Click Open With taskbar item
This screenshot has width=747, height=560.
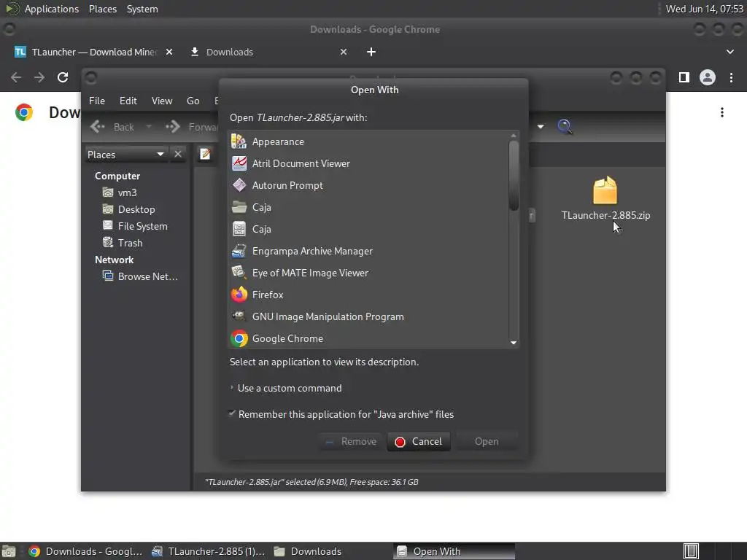pyautogui.click(x=454, y=551)
